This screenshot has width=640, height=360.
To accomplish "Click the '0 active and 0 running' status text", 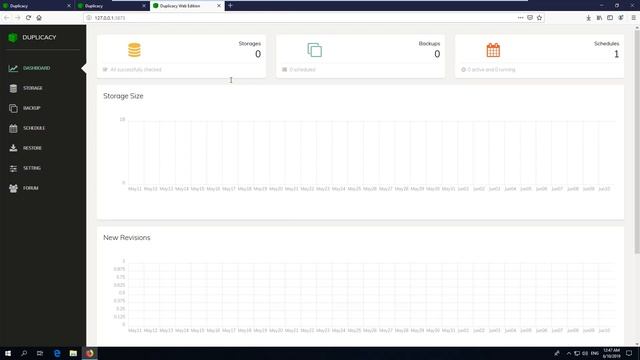I will click(x=491, y=70).
